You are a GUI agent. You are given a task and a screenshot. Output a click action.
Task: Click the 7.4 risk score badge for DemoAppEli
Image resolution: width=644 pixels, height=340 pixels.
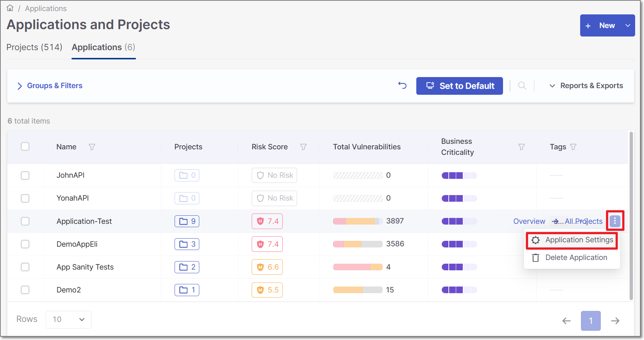(267, 244)
